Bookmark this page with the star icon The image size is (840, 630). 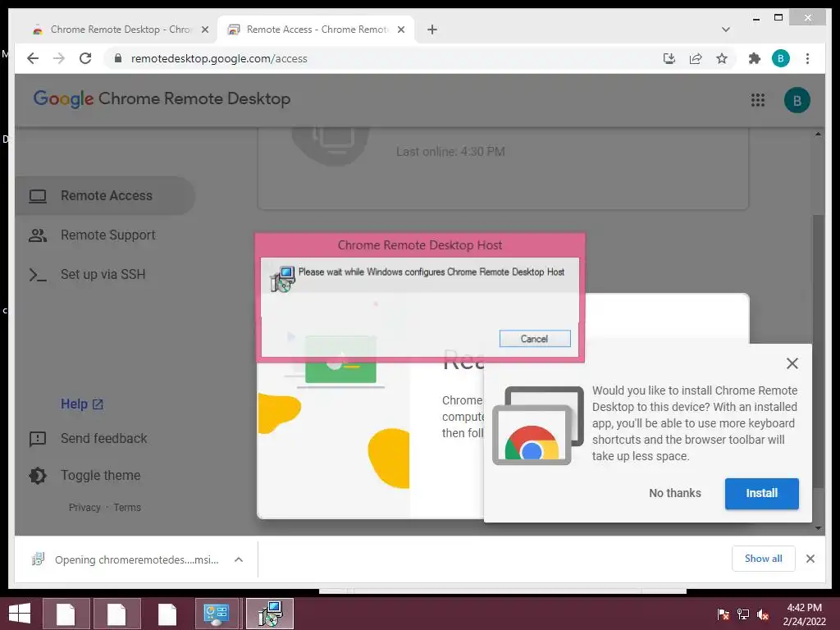(722, 58)
